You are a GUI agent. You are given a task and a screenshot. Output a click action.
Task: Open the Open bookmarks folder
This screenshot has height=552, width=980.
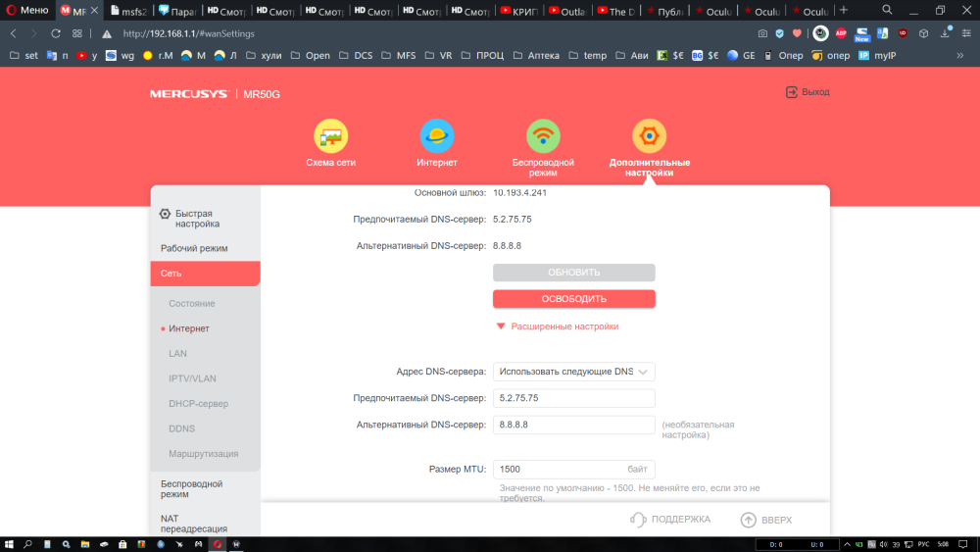click(x=311, y=56)
